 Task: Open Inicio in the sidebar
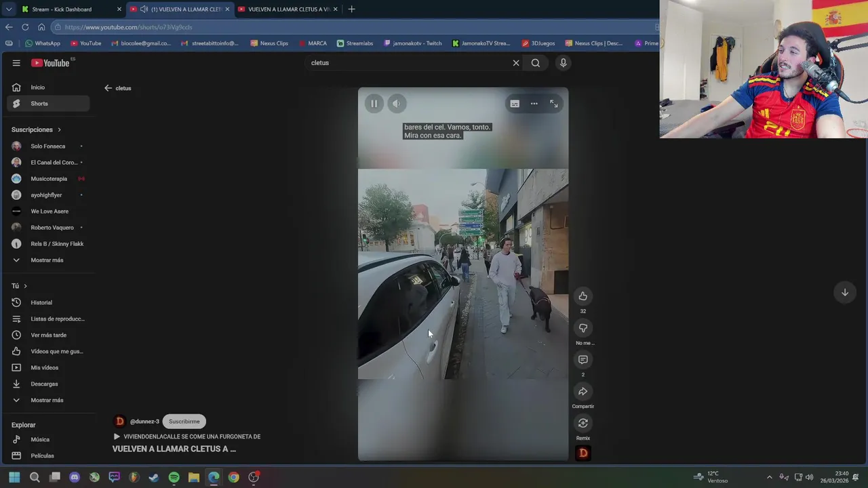click(47, 87)
